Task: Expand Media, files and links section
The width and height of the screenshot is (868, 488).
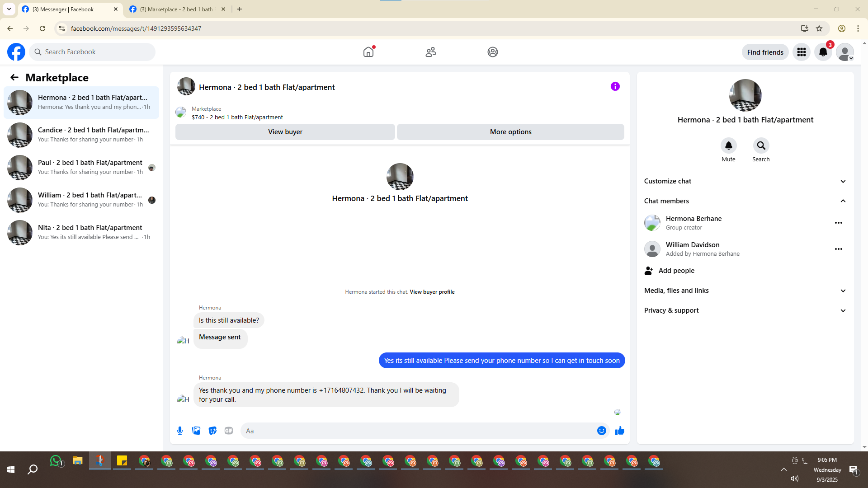Action: pyautogui.click(x=745, y=291)
